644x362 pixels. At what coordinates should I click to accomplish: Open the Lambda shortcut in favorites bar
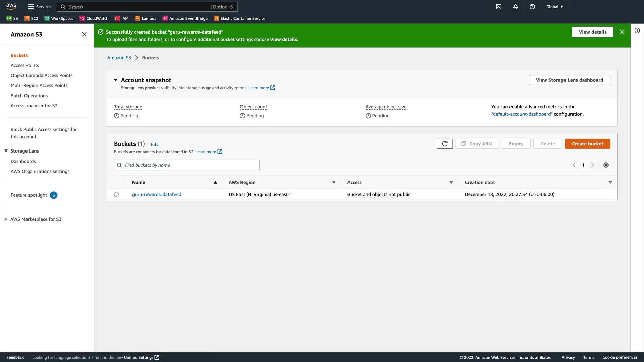[146, 18]
